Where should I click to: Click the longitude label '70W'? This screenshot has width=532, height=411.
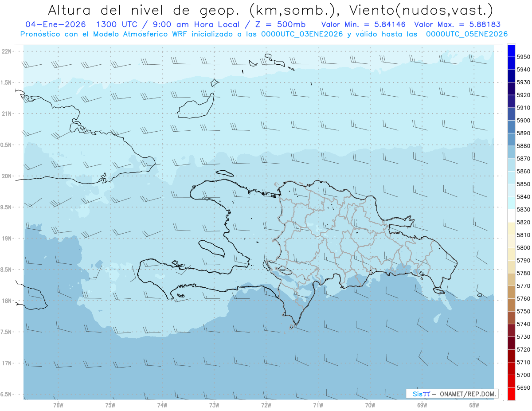click(370, 405)
